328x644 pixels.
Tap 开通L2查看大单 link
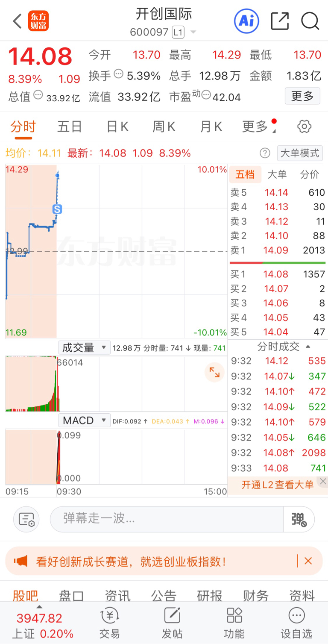click(x=277, y=484)
